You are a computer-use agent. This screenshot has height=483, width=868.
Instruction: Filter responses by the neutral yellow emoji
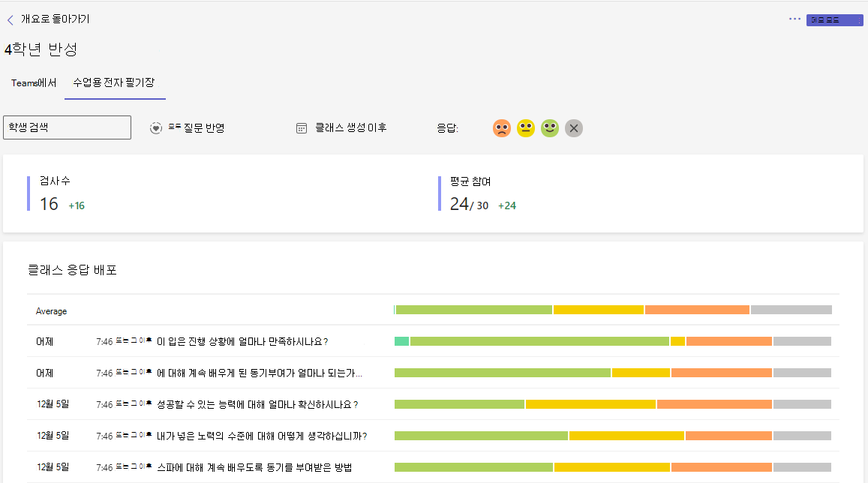pos(525,128)
